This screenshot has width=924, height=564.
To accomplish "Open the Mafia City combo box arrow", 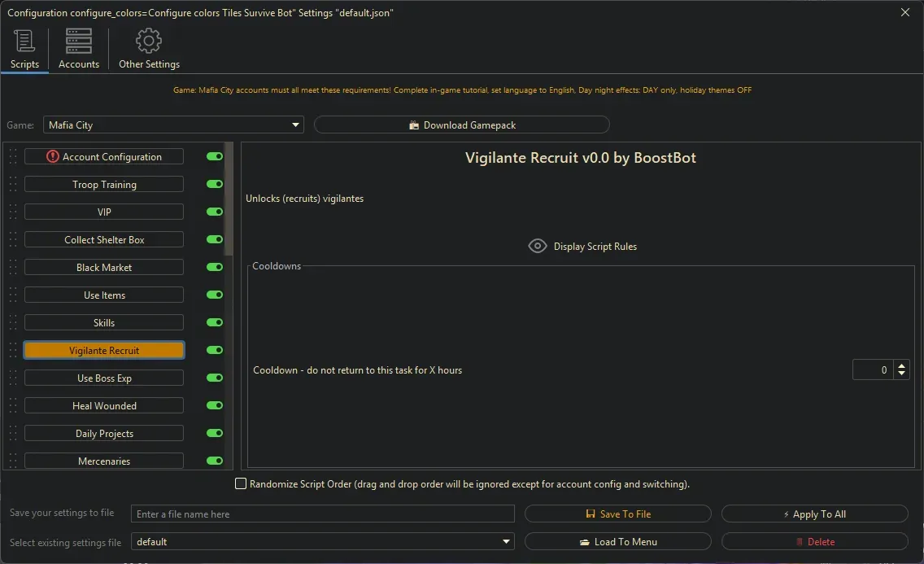I will pos(294,125).
